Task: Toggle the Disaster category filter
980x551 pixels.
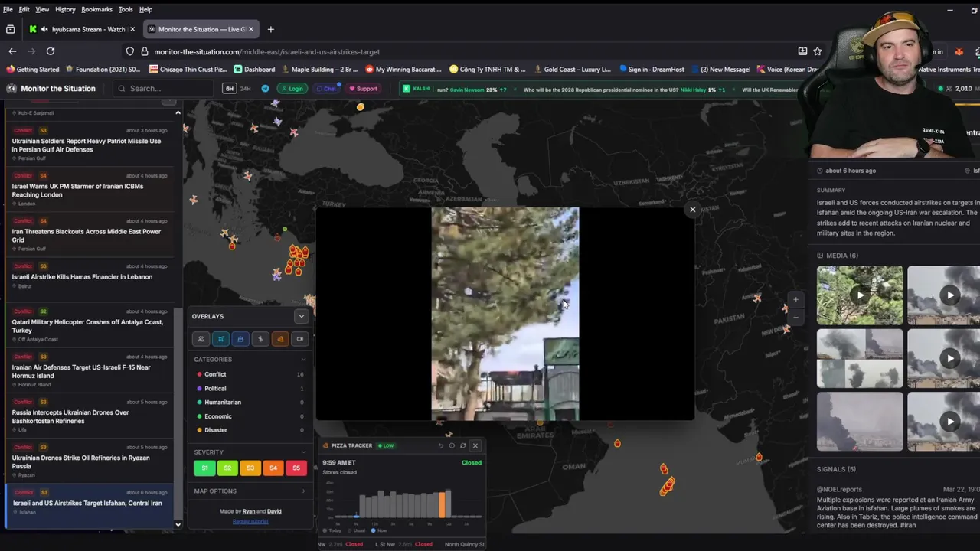Action: (x=250, y=430)
